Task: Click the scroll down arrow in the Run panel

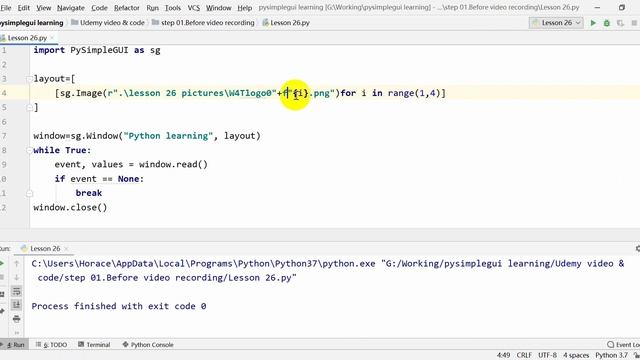Action: point(16,278)
